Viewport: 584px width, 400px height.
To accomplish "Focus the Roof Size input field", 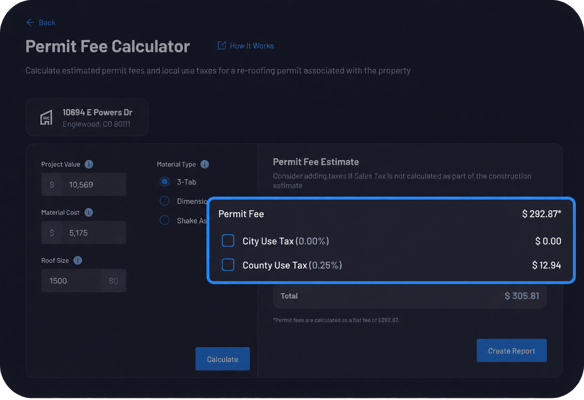I will [x=83, y=281].
